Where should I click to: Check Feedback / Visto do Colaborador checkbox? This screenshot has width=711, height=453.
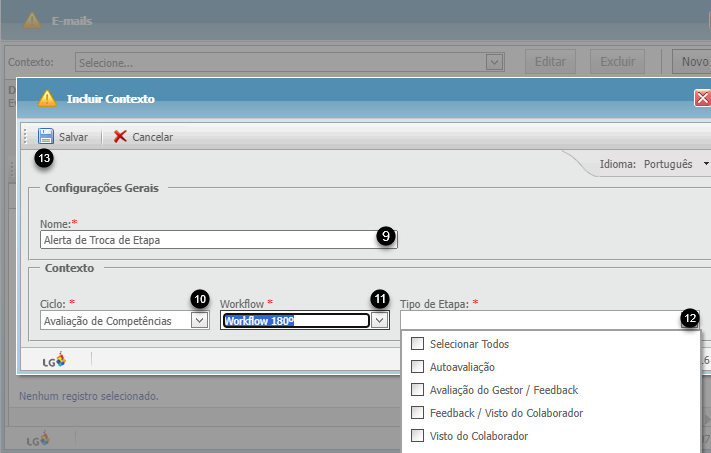pos(417,413)
